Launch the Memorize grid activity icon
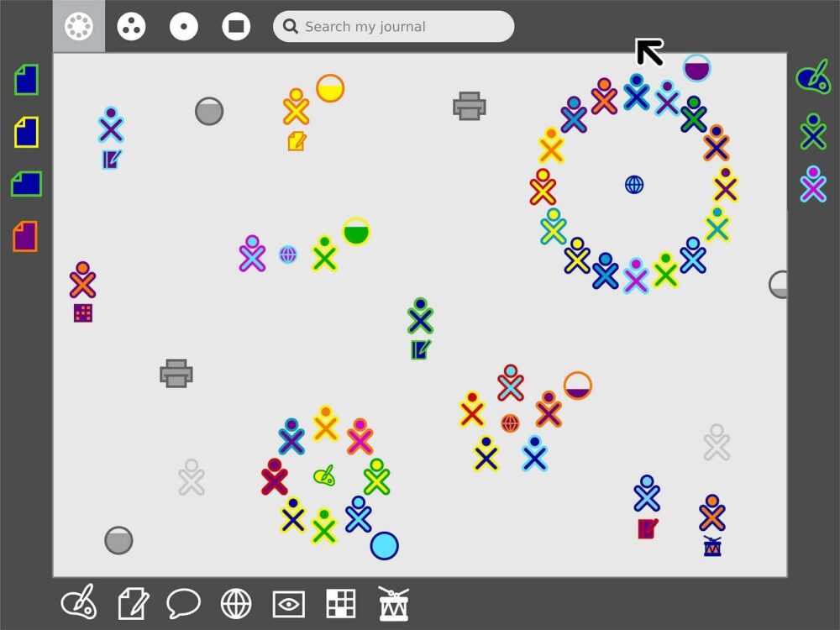840x630 pixels. click(341, 603)
